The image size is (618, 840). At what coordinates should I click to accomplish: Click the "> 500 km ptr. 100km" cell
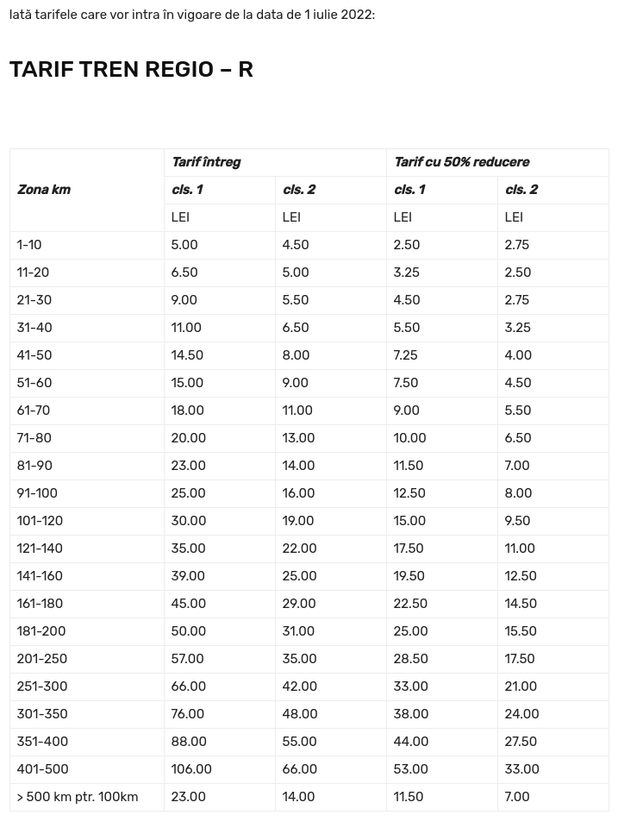tap(78, 797)
